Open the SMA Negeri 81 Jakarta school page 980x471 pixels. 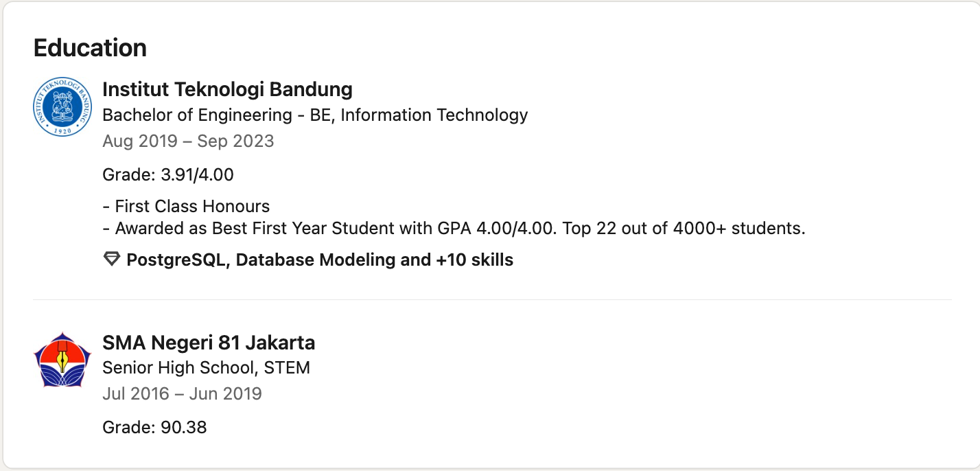tap(209, 342)
